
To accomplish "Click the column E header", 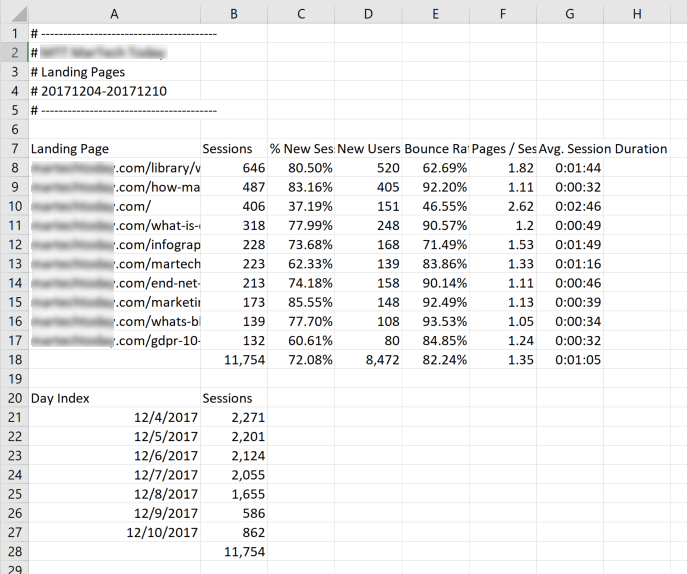I will click(x=436, y=13).
